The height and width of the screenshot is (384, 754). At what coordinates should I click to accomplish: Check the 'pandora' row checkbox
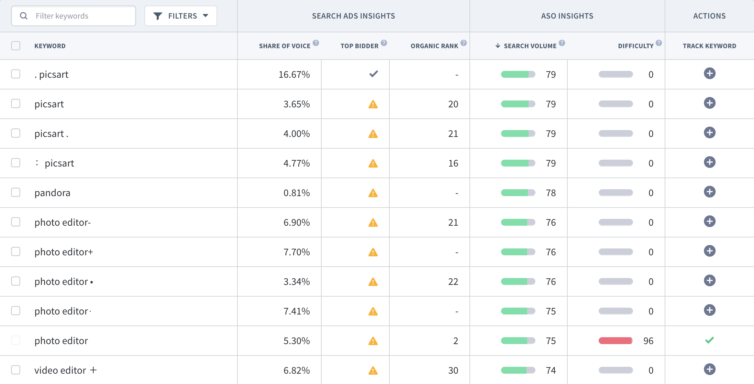coord(16,192)
